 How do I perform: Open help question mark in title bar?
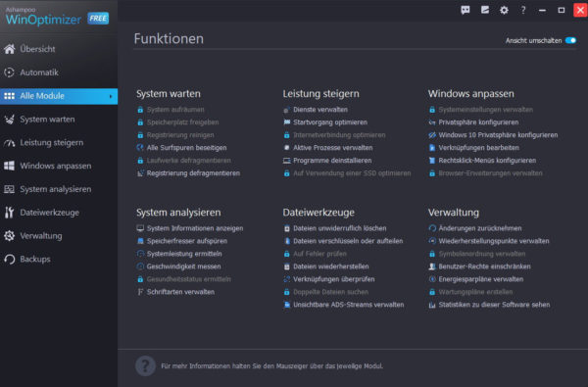tap(523, 10)
